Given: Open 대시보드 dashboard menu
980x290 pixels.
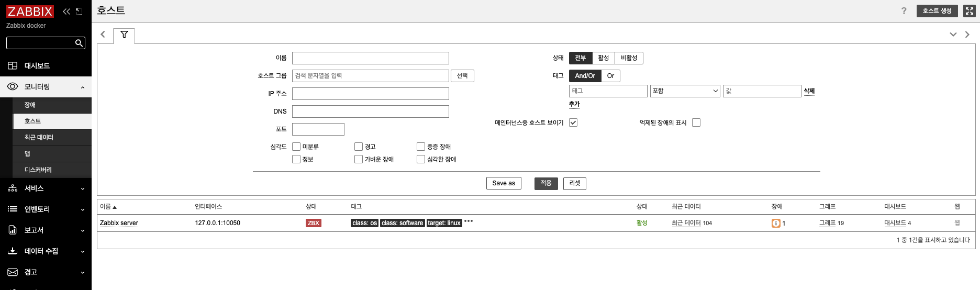Looking at the screenshot, I should click(46, 65).
